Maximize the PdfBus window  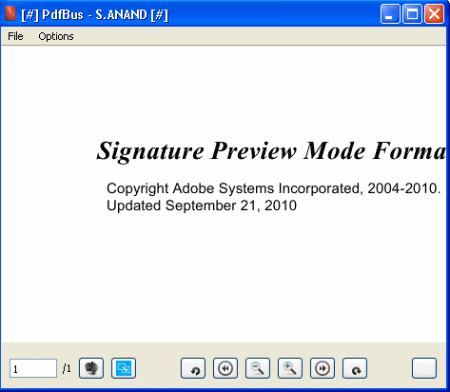click(x=412, y=14)
